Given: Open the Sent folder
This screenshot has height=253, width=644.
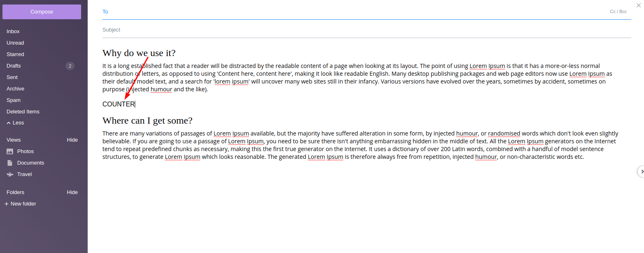Looking at the screenshot, I should tap(12, 77).
